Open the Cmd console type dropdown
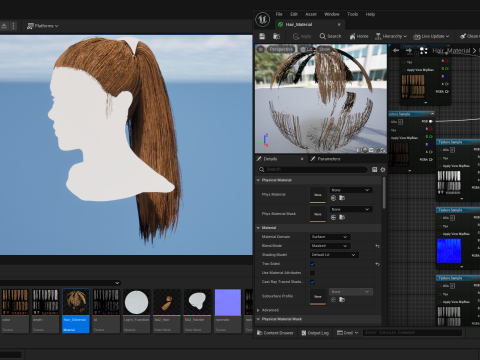 coord(347,333)
